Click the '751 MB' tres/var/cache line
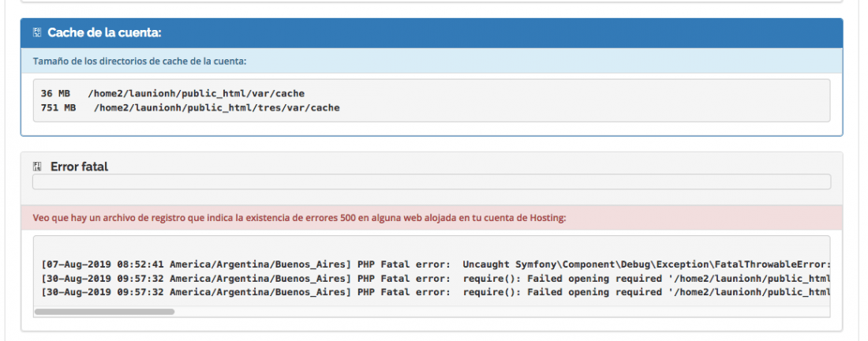 pyautogui.click(x=190, y=108)
